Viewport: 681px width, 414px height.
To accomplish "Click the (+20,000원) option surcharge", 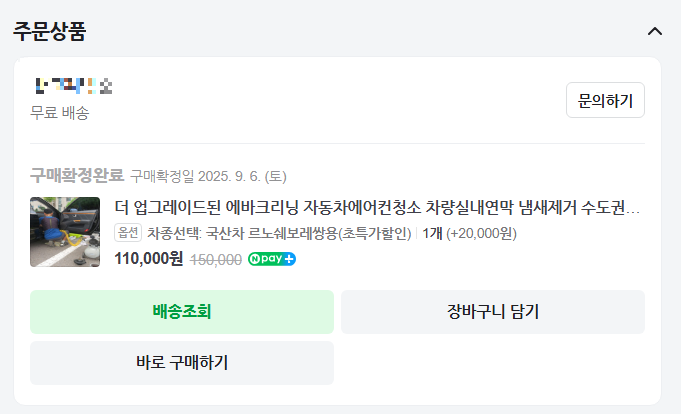I will pyautogui.click(x=481, y=233).
